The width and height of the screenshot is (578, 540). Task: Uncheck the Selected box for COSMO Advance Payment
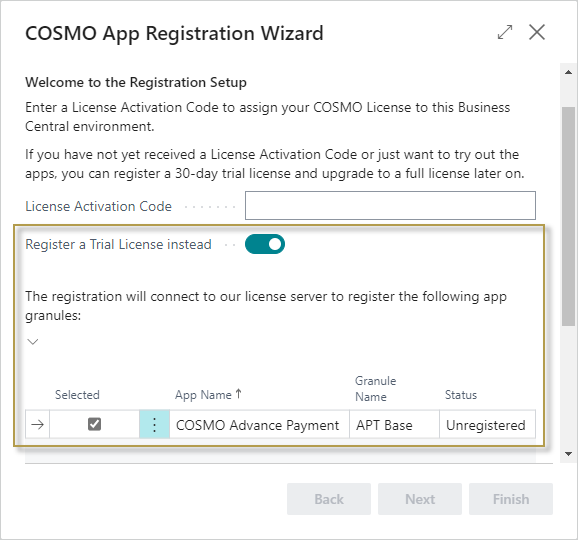coord(94,424)
